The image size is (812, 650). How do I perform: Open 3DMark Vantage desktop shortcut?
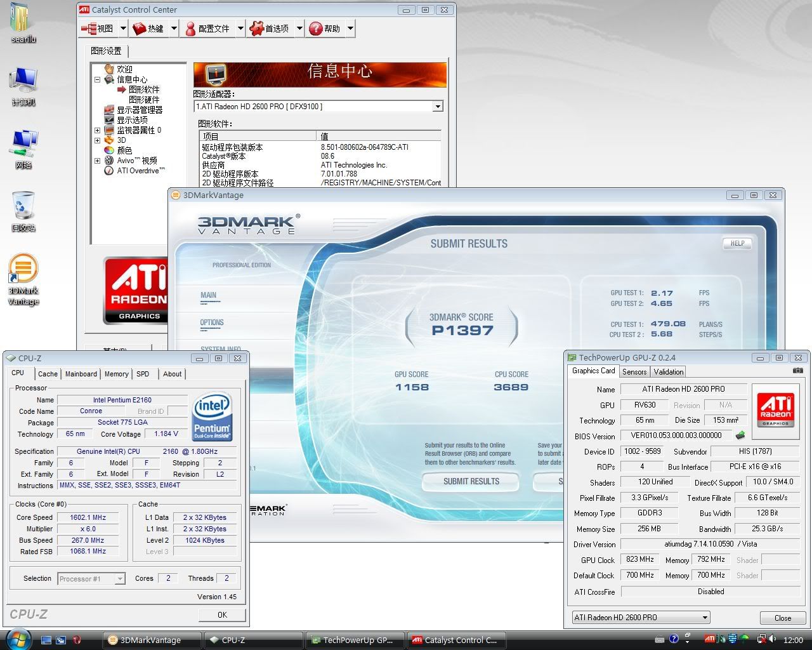[x=23, y=279]
